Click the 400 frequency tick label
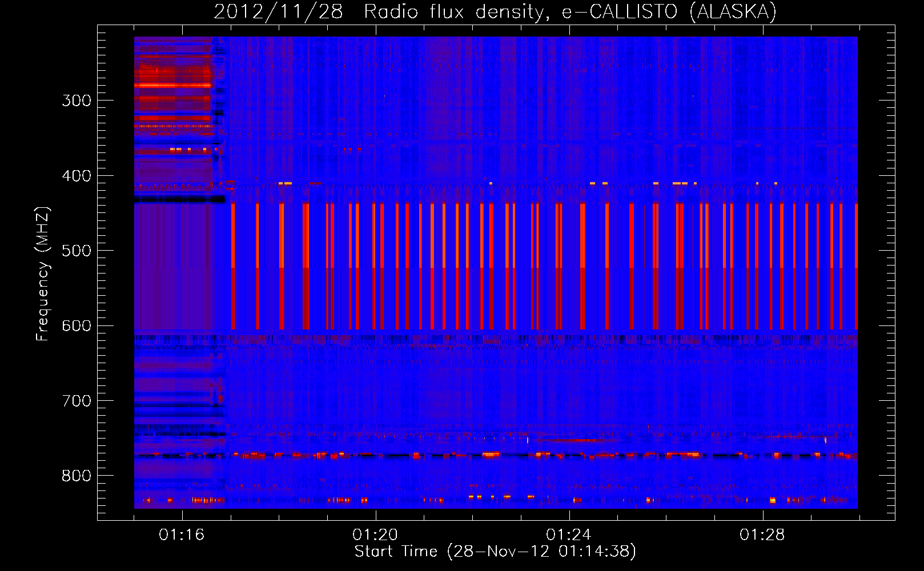 point(77,176)
